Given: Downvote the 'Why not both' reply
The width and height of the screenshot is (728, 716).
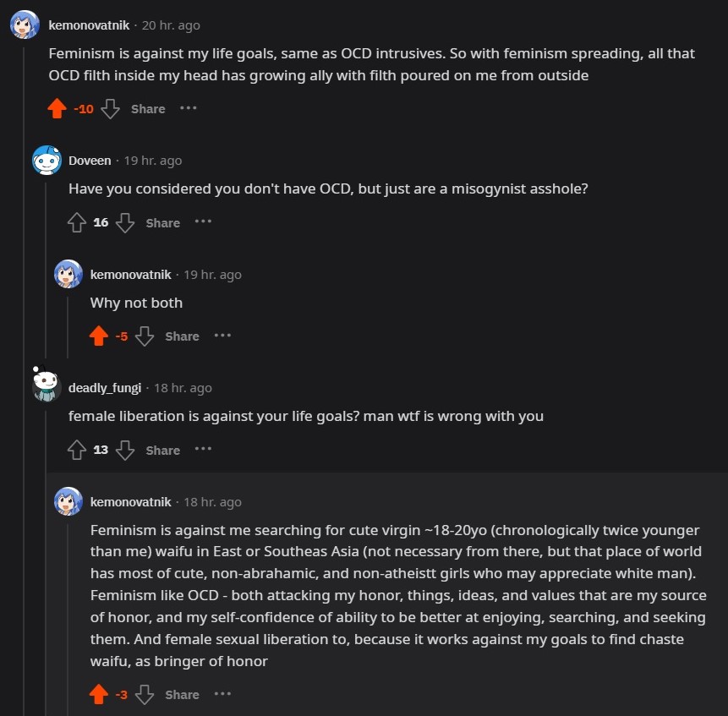Looking at the screenshot, I should coord(145,336).
